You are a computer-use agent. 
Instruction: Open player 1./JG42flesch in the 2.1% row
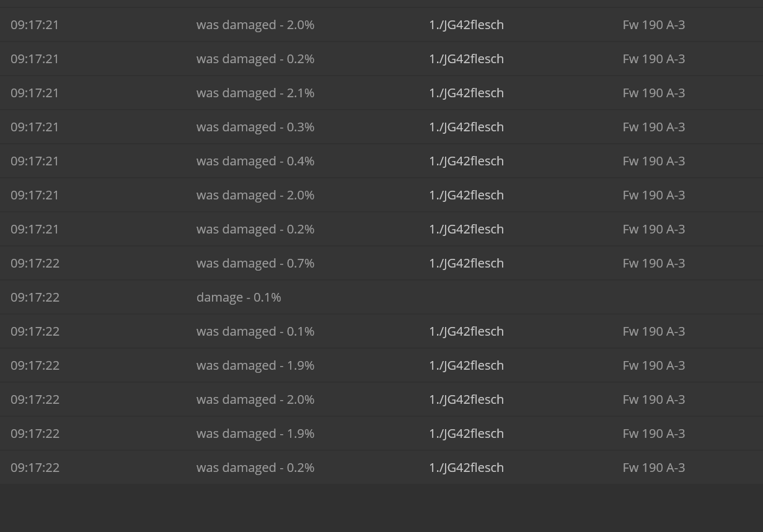pyautogui.click(x=466, y=93)
